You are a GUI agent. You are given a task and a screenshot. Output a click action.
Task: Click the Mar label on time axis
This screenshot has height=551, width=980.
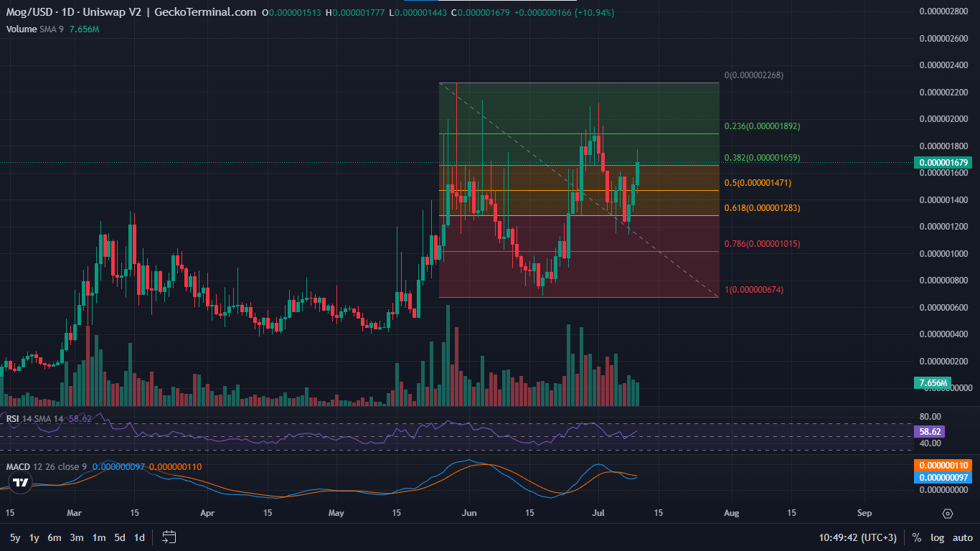click(74, 514)
